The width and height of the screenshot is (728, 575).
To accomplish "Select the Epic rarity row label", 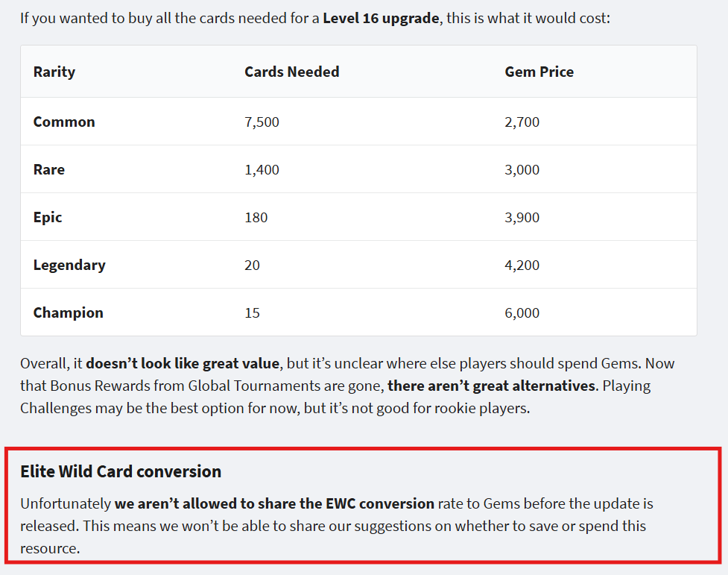I will click(48, 217).
